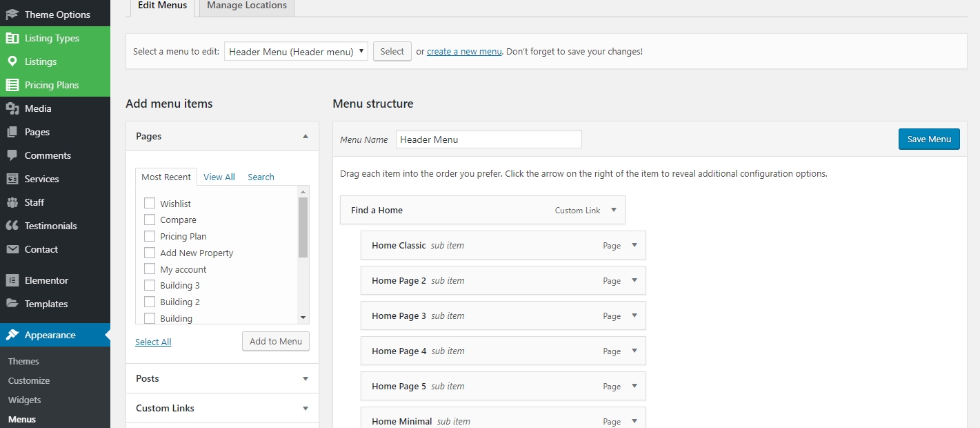
Task: Click the Testimonials quote icon
Action: (12, 226)
